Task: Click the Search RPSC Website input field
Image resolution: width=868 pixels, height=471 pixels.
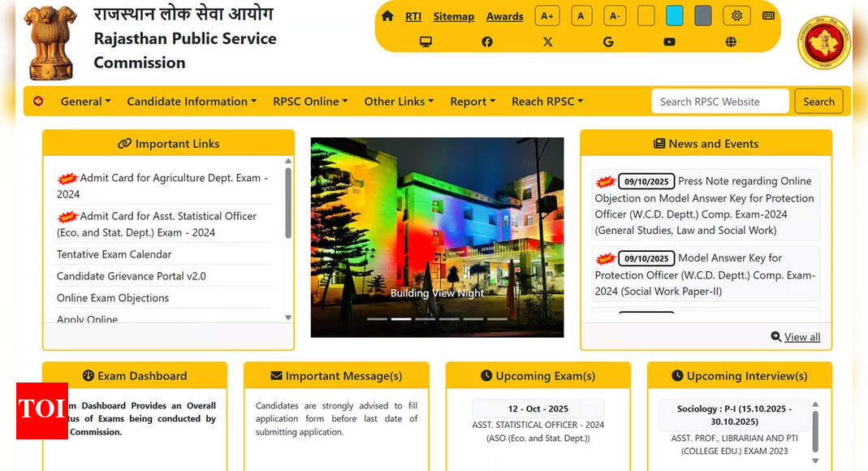Action: click(x=719, y=101)
